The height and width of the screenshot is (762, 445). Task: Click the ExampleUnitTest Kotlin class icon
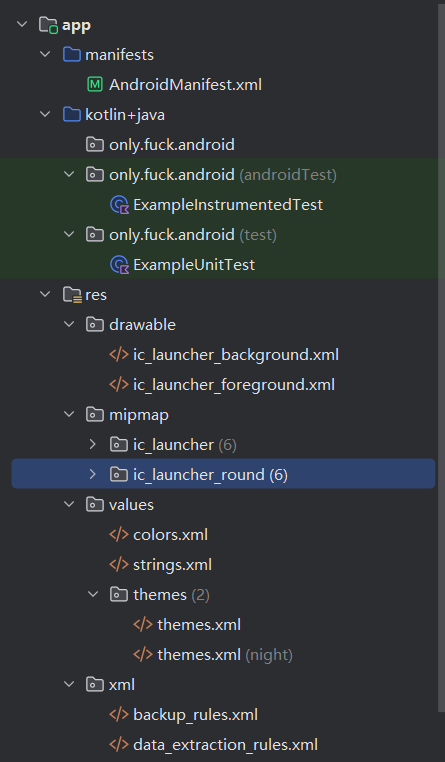pos(119,265)
